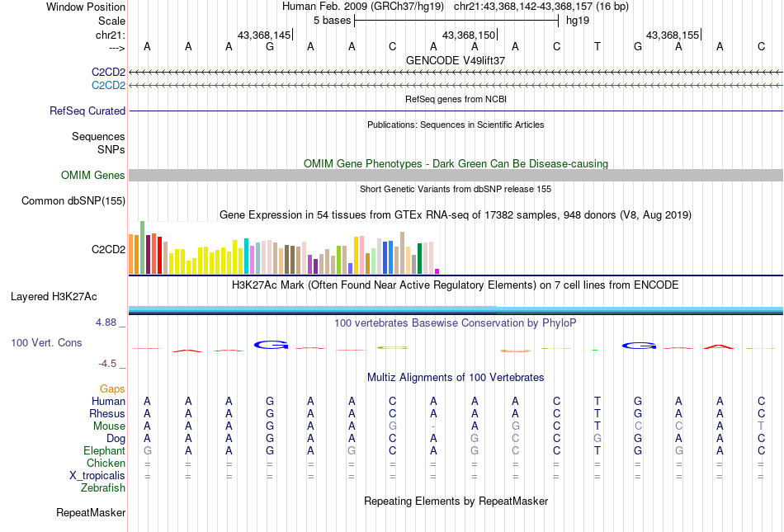Select the Zebrafish species label
Image resolution: width=784 pixels, height=532 pixels.
103,488
